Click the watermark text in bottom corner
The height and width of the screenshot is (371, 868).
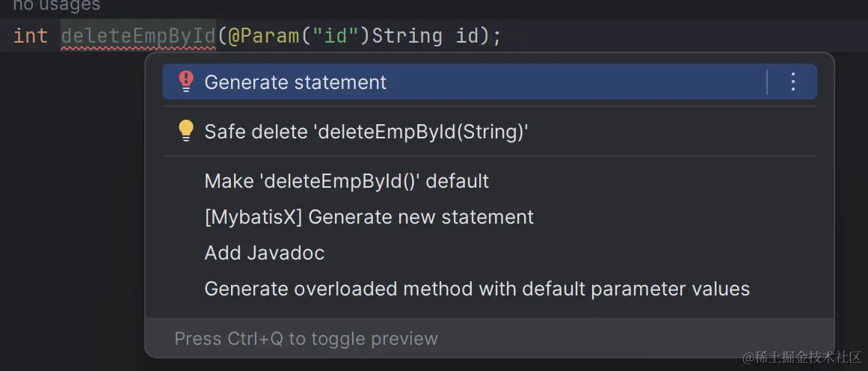point(801,358)
